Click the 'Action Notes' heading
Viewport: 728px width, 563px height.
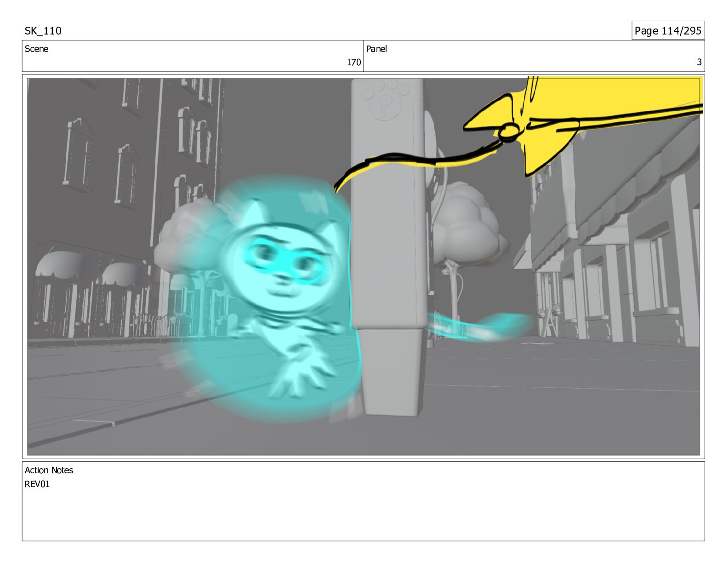(49, 470)
